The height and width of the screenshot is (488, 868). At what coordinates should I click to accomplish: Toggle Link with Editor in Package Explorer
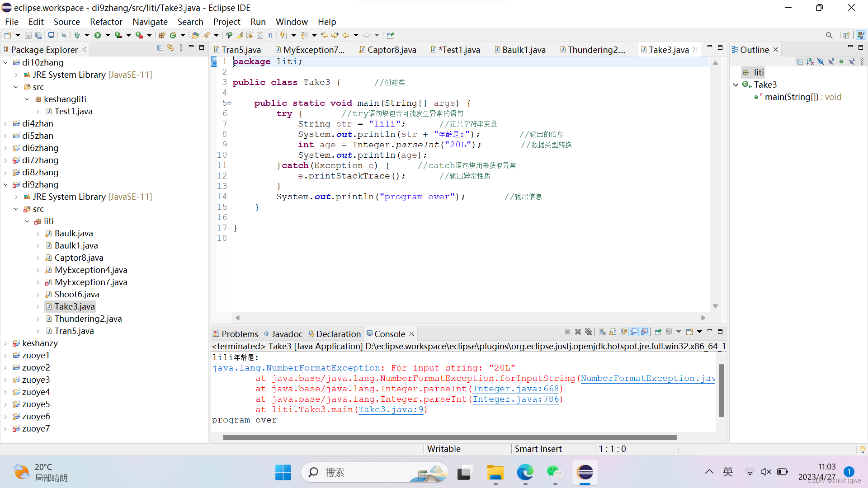point(170,48)
